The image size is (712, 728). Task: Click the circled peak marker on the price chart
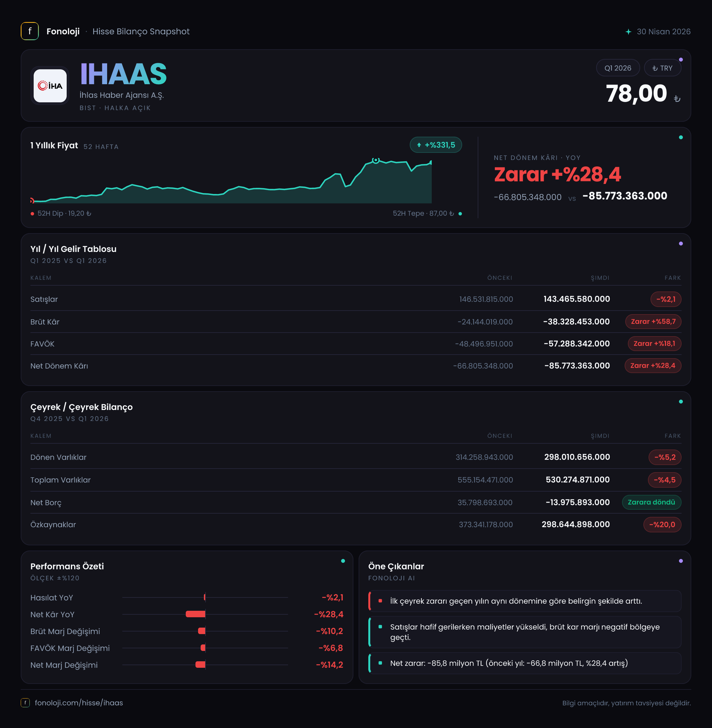376,160
